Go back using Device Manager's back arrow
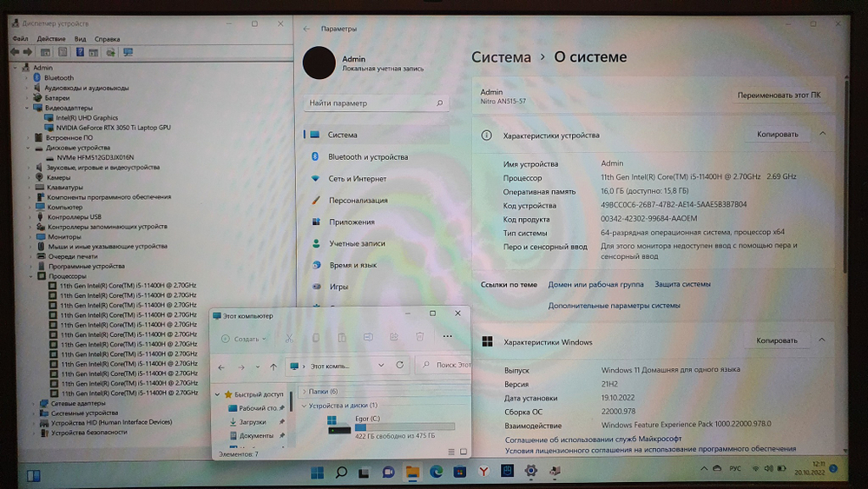Viewport: 868px width, 489px height. point(16,52)
